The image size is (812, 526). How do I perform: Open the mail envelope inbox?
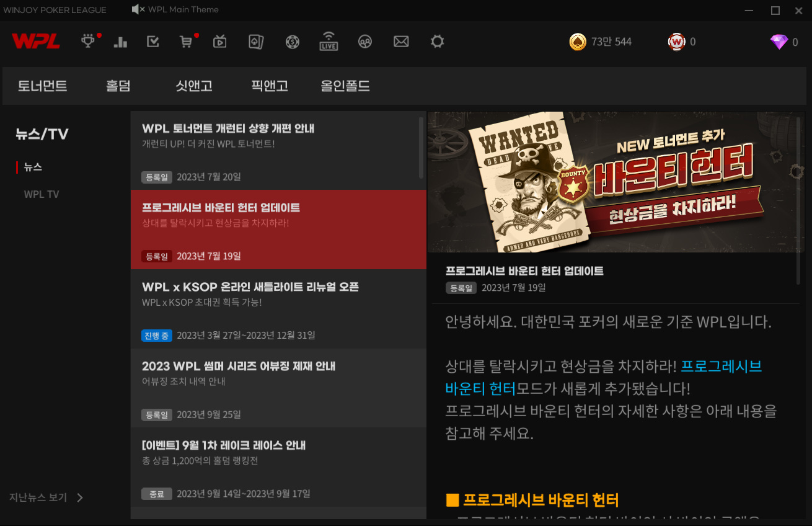pos(401,42)
